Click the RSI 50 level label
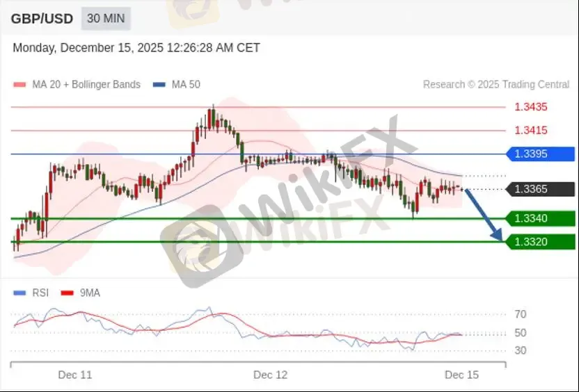579x392 pixels. [x=521, y=333]
